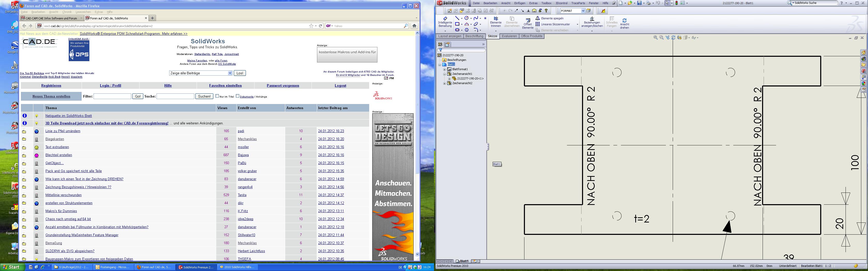Image resolution: width=868 pixels, height=271 pixels.
Task: Select the Circle sketch tool
Action: tap(466, 18)
